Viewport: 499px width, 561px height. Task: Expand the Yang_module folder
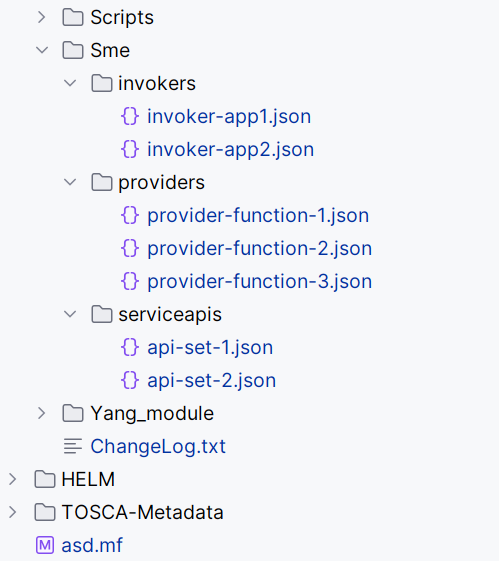(x=42, y=413)
